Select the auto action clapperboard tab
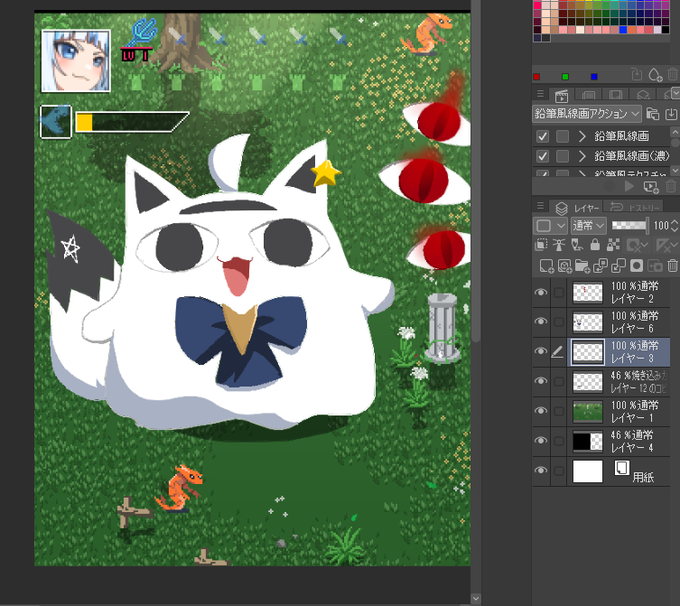Viewport: 680px width, 606px height. 561,95
